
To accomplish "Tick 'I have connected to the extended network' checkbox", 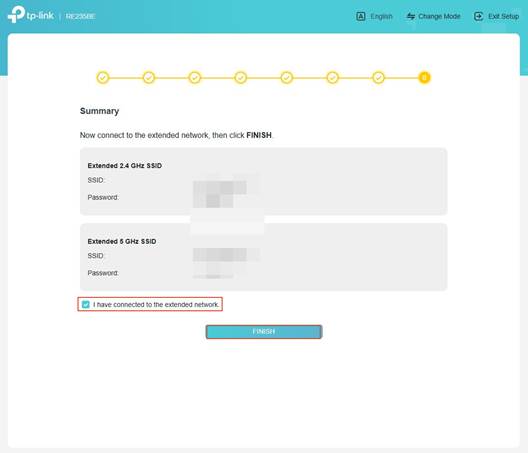I will click(86, 304).
